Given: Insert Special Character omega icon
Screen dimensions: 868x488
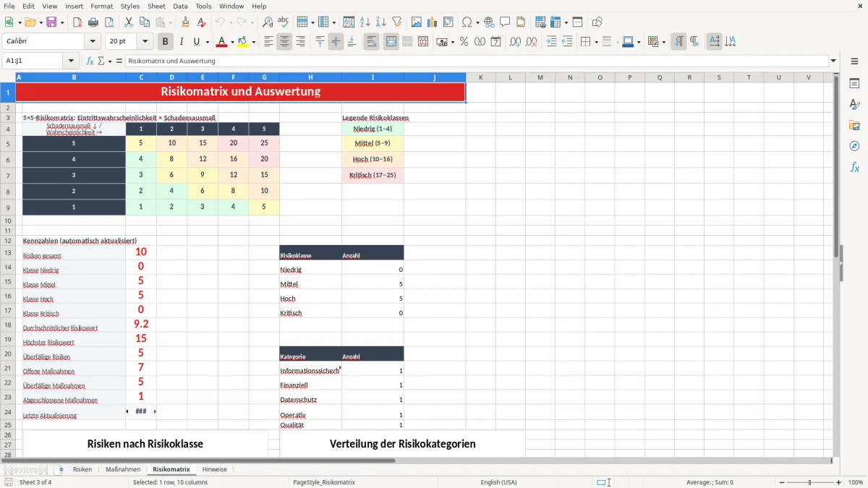Looking at the screenshot, I should tap(467, 22).
